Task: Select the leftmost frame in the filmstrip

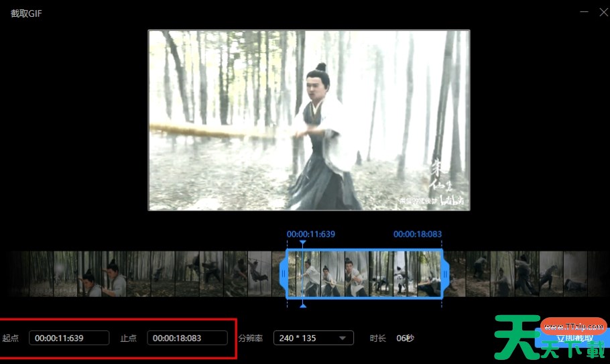Action: [20, 274]
